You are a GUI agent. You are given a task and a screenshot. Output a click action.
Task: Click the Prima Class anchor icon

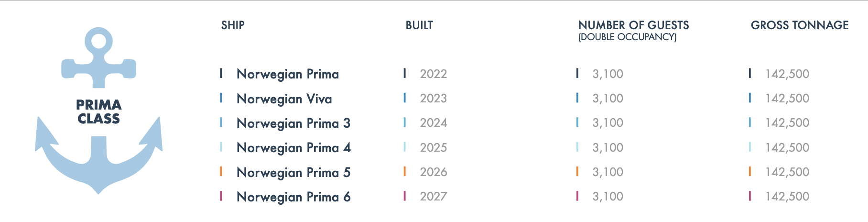(98, 111)
